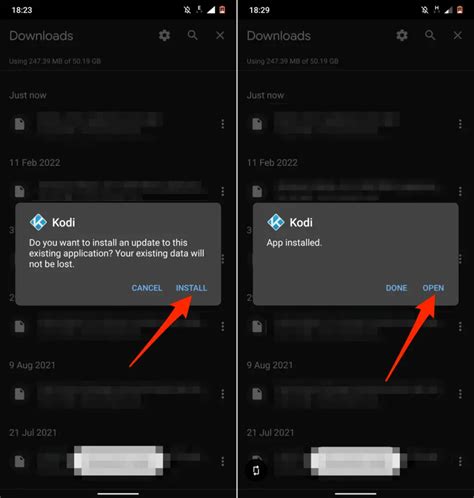
Task: Tap OPEN in the App installed dialog
Action: [433, 288]
